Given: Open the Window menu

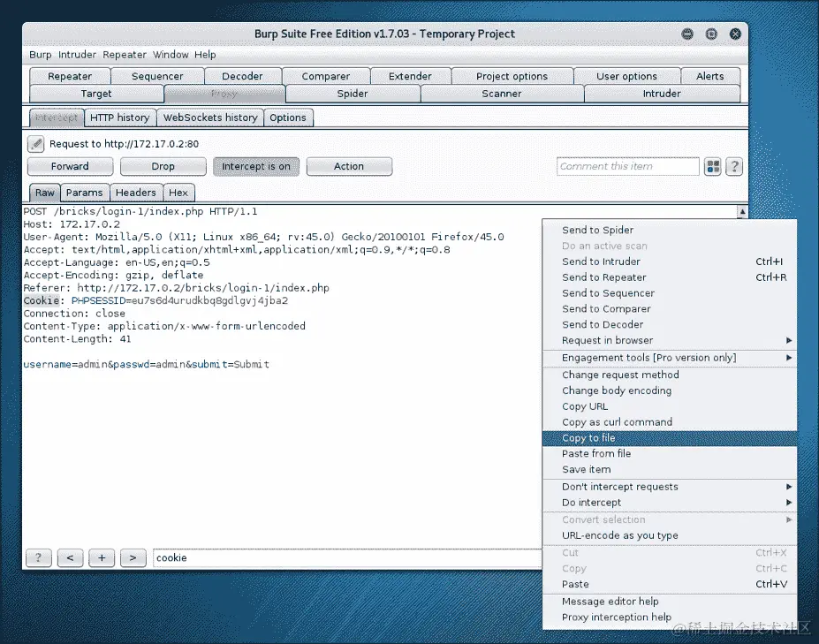Looking at the screenshot, I should point(171,55).
